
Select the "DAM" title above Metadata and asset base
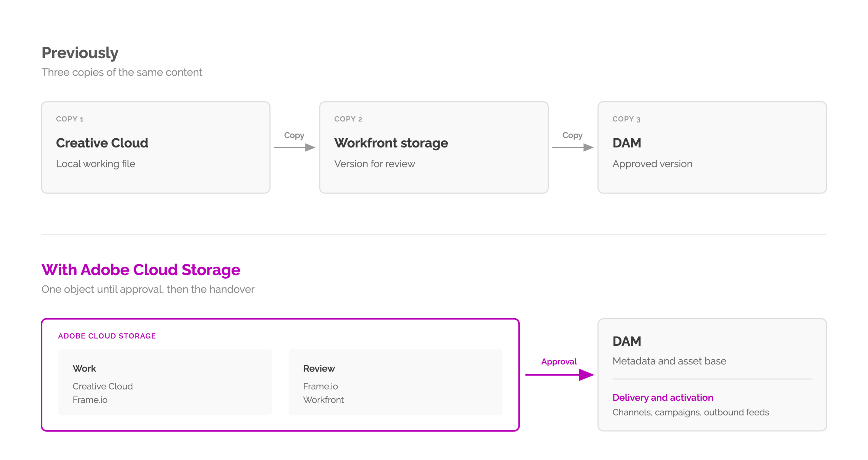[627, 341]
